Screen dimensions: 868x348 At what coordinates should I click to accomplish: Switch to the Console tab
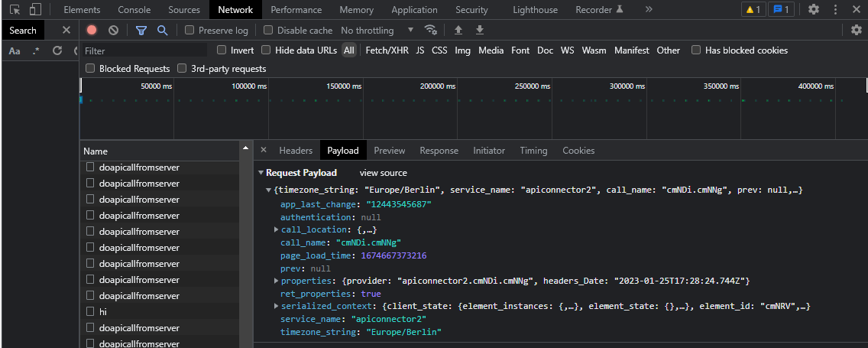[134, 9]
